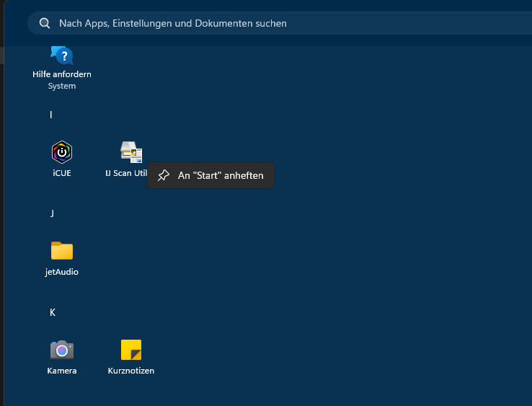Jump via the letter K section header

coord(52,312)
